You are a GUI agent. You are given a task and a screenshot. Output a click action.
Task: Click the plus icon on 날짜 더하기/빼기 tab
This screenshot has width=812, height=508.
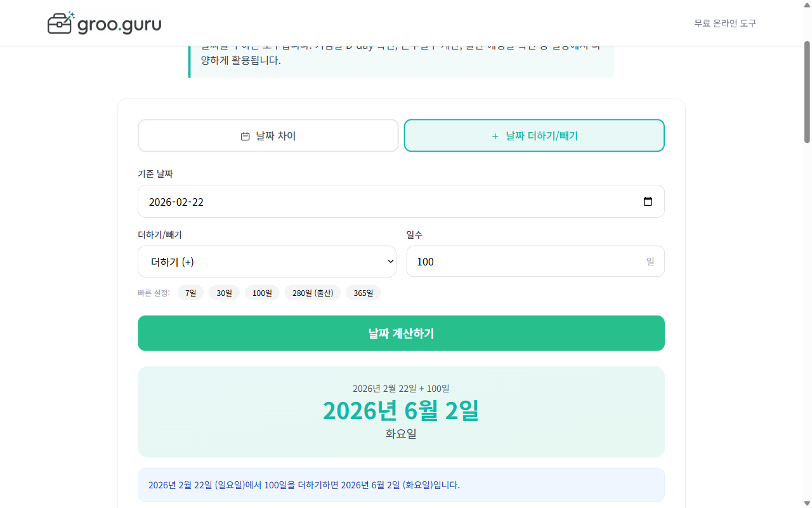[x=495, y=136]
